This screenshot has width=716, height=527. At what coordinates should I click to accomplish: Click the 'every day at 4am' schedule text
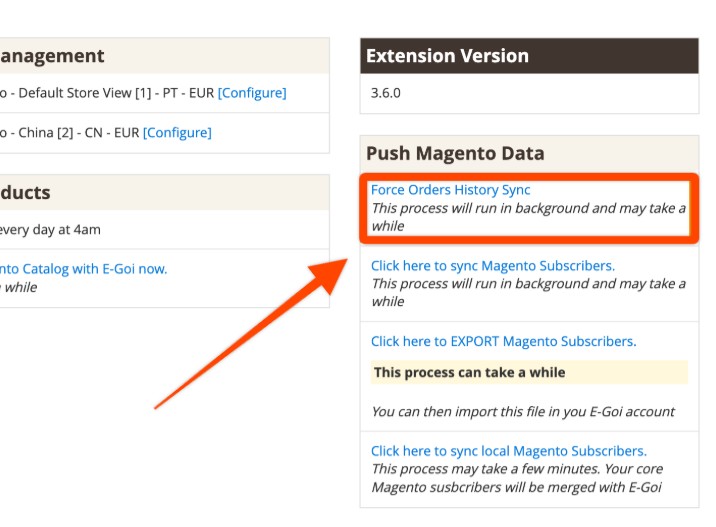click(50, 229)
